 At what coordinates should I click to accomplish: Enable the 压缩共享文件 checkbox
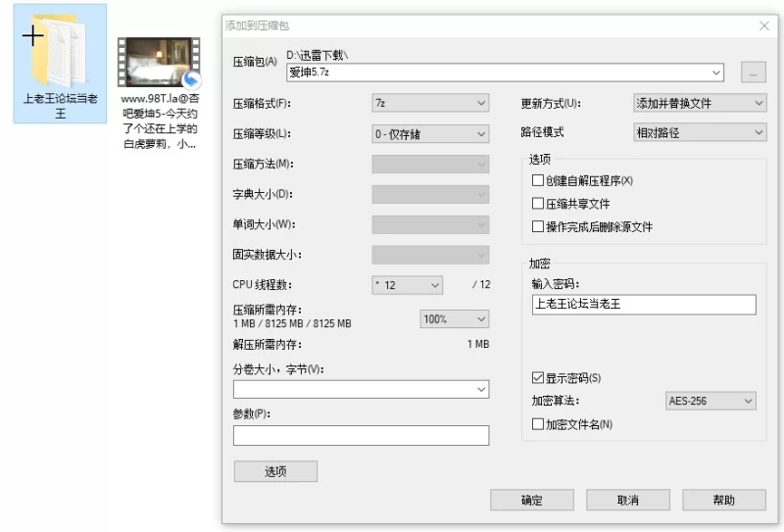pos(537,204)
